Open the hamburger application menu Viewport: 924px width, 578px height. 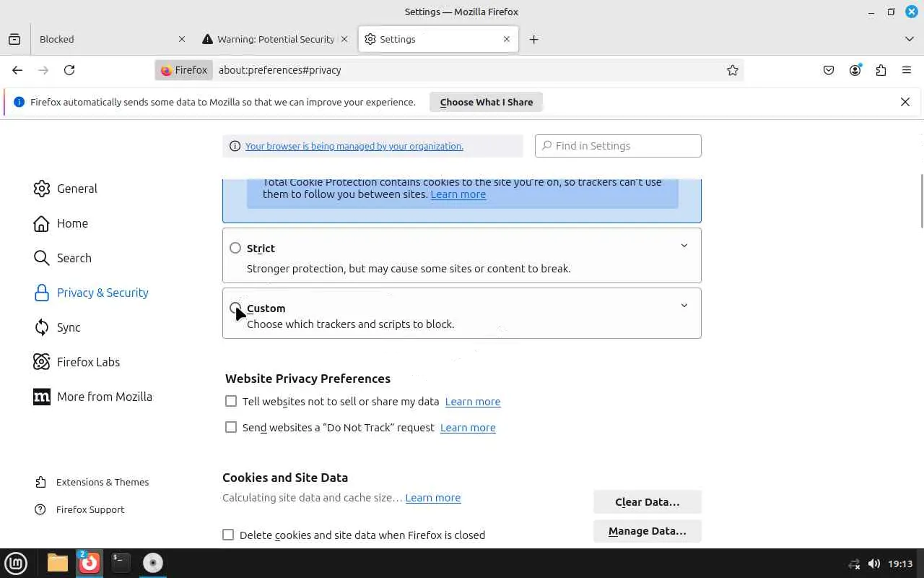pos(907,70)
